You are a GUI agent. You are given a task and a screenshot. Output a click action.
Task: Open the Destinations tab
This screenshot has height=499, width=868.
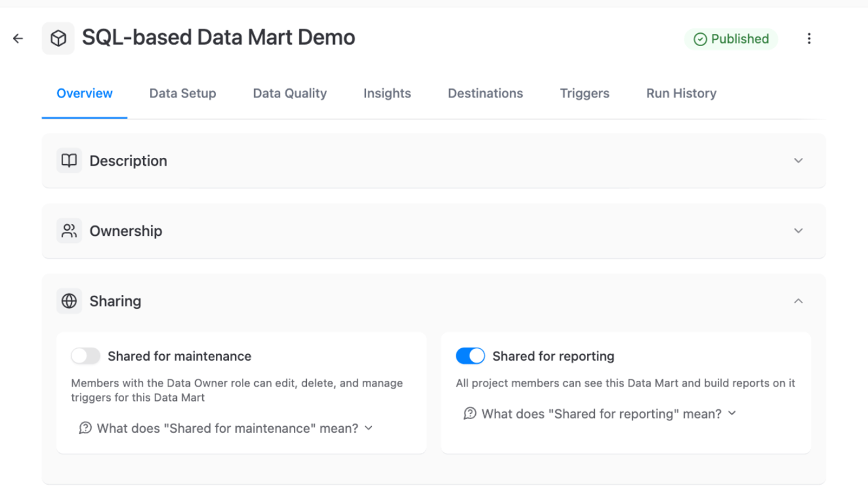(486, 93)
